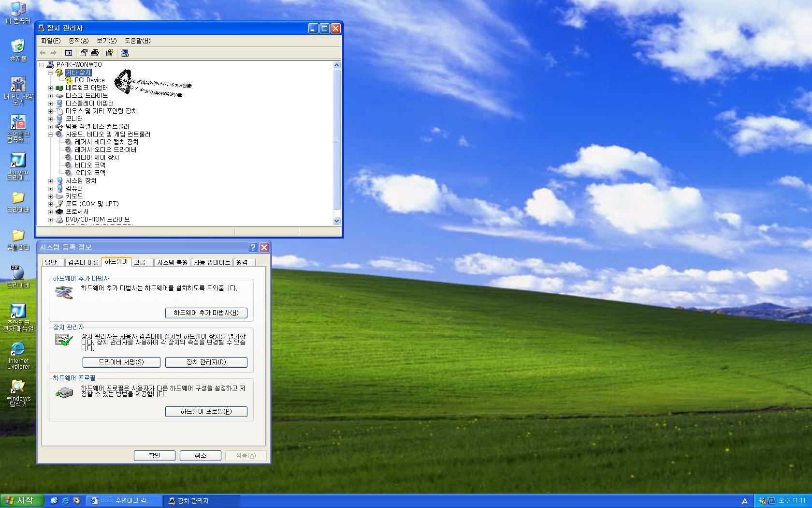812x508 pixels.
Task: Click the 장치 관리자 taskbar button
Action: tap(202, 501)
